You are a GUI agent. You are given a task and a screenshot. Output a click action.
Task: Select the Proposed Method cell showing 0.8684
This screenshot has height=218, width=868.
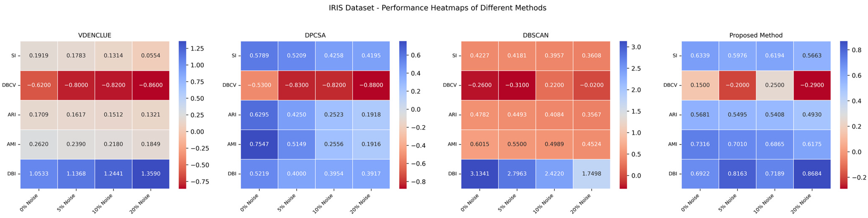pyautogui.click(x=812, y=174)
